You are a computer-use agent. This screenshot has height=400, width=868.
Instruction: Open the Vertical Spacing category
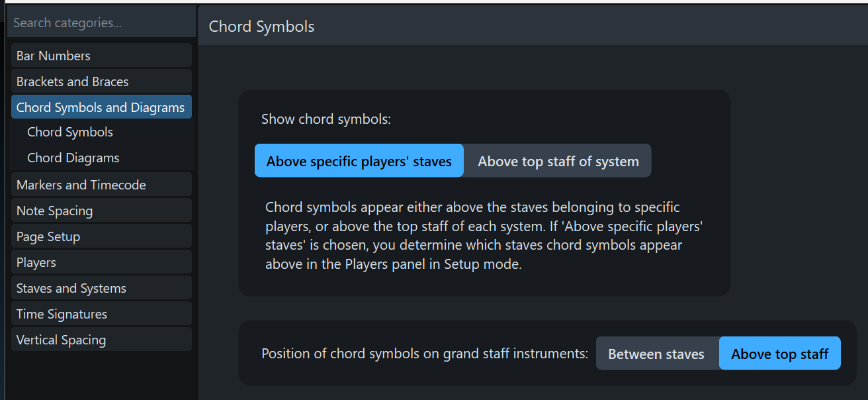[x=101, y=340]
